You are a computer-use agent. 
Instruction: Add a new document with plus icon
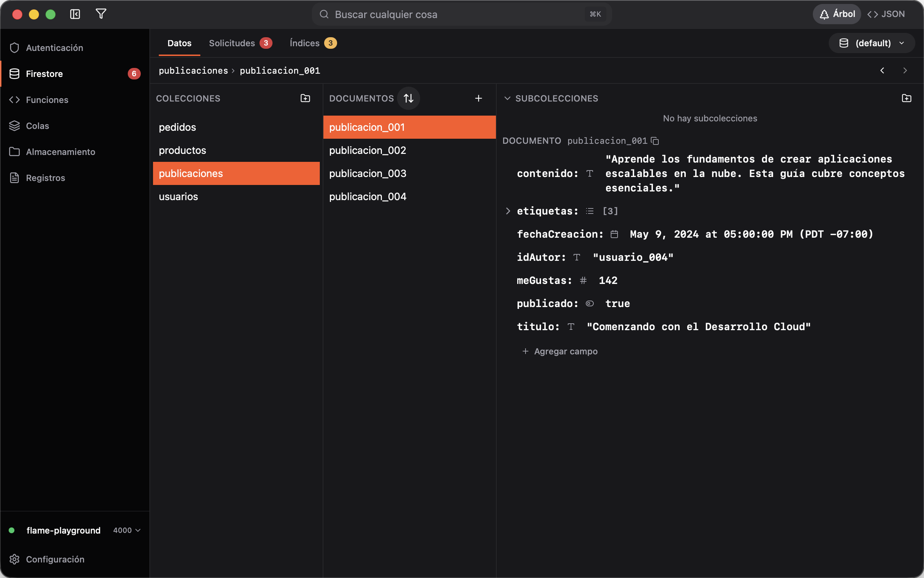pos(478,98)
